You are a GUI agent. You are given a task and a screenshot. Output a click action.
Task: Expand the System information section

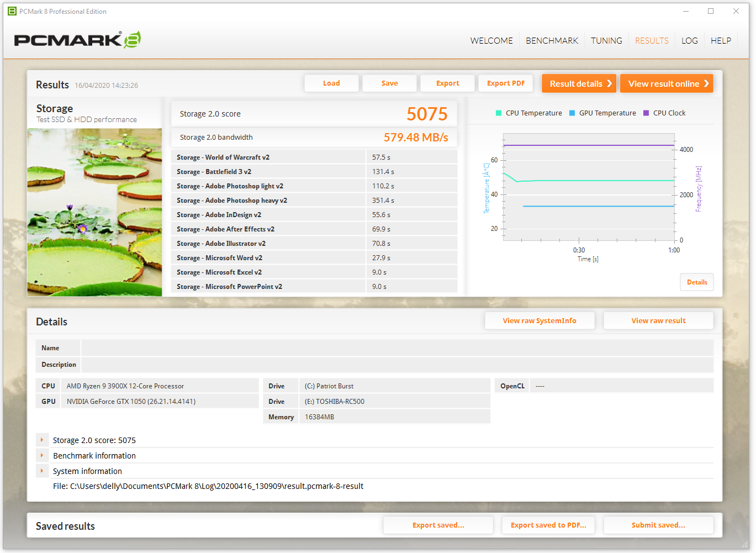41,471
